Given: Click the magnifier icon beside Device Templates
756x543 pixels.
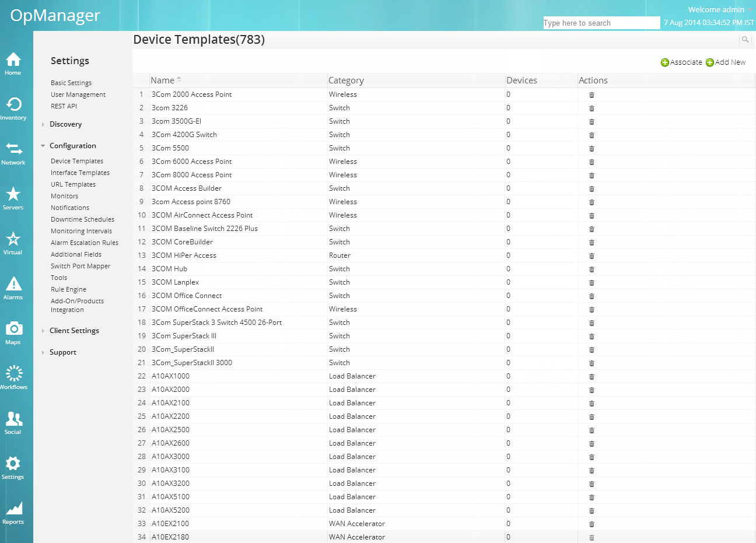Looking at the screenshot, I should click(x=745, y=40).
